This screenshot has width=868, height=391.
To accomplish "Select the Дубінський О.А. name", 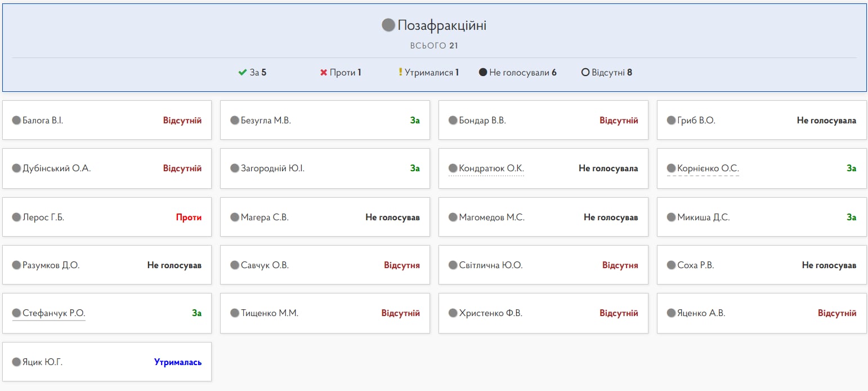I will [56, 168].
